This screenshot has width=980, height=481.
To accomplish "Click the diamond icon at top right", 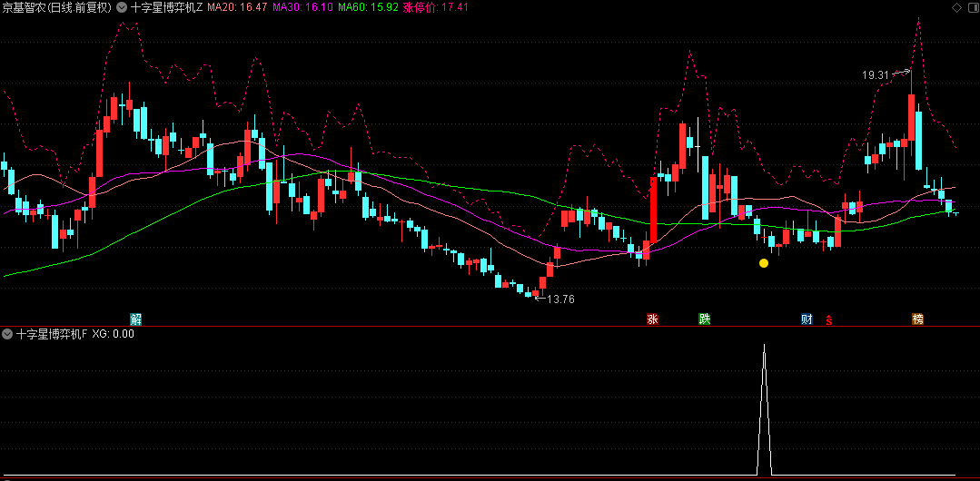I will 956,7.
